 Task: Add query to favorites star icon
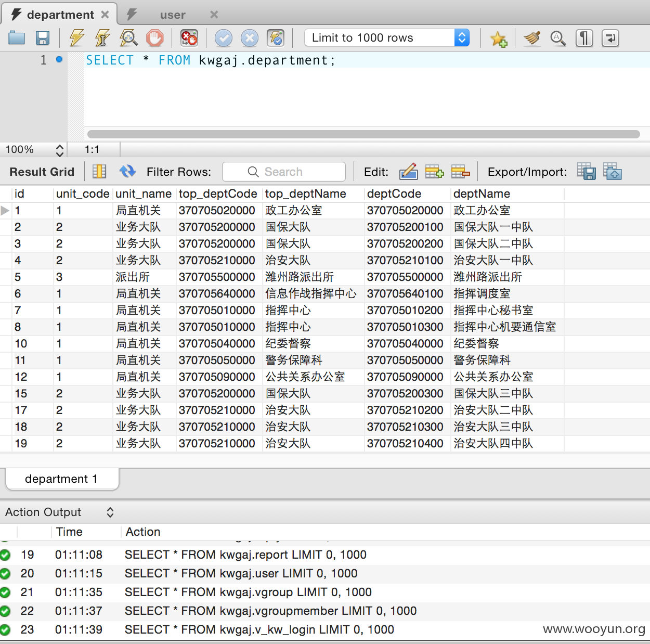[x=498, y=38]
